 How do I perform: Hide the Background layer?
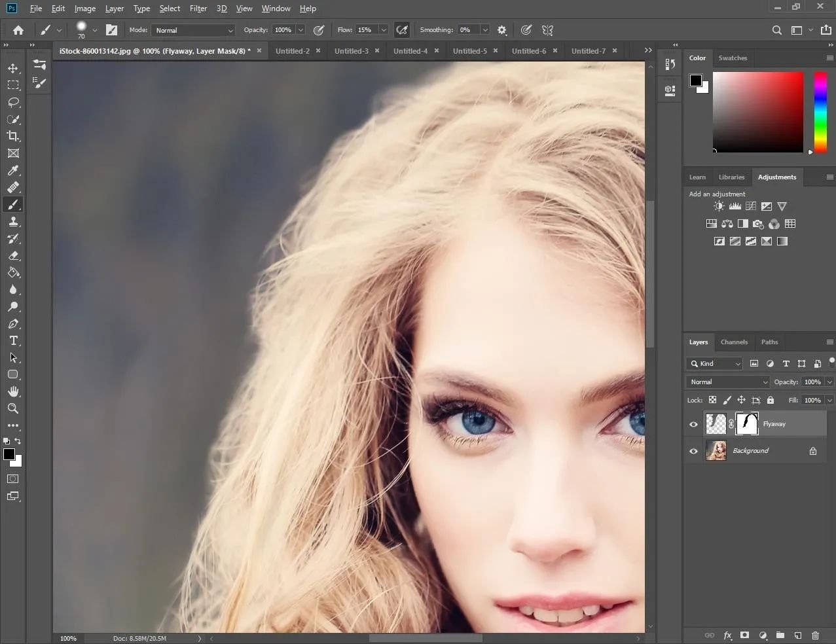tap(693, 451)
